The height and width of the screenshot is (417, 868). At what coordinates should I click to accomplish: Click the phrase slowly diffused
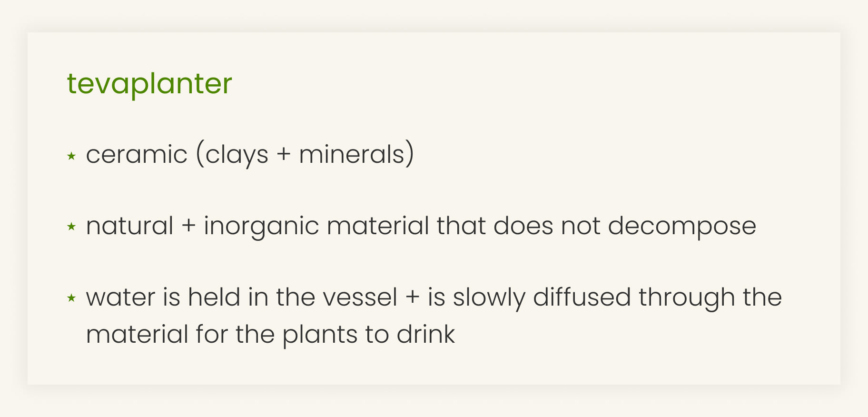coord(542,298)
